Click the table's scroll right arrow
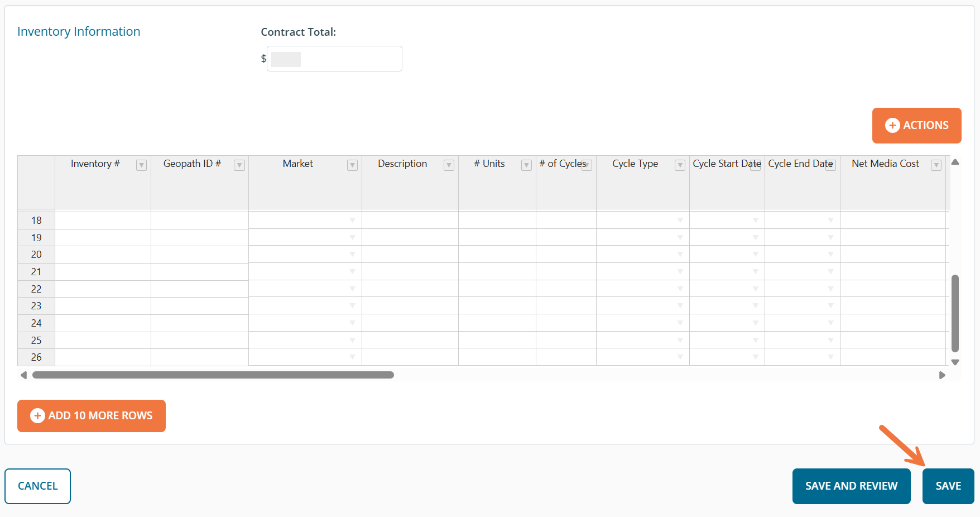This screenshot has width=980, height=517. (x=942, y=375)
